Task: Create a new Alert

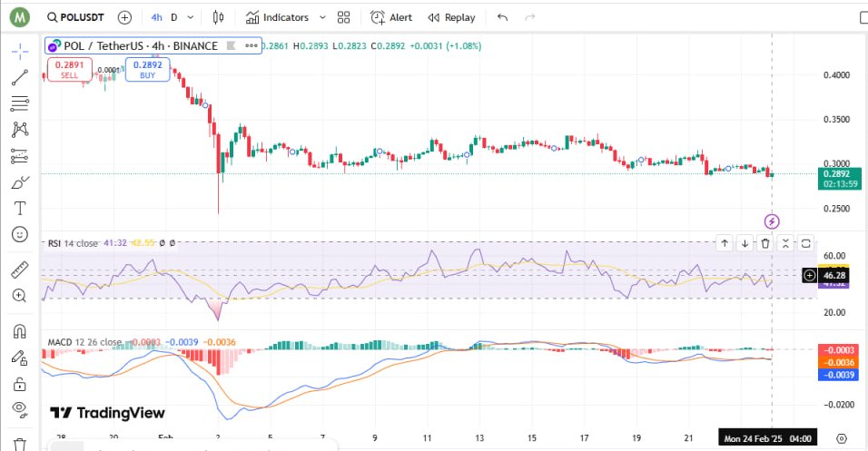Action: (391, 18)
